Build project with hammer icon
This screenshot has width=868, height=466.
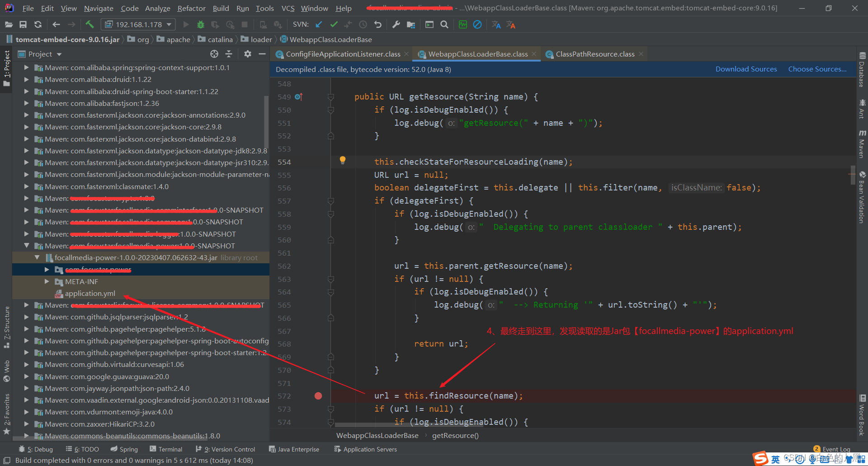click(x=90, y=24)
